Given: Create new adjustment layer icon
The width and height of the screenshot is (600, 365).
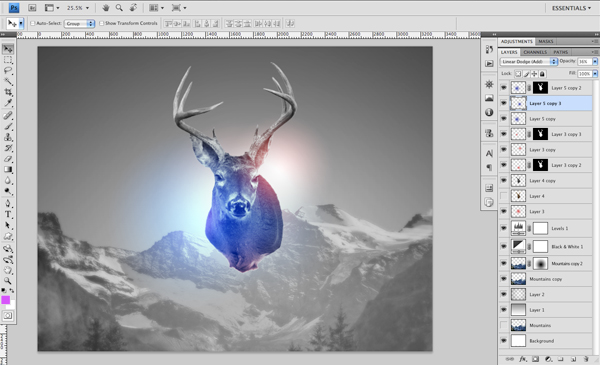Looking at the screenshot, I should (548, 359).
